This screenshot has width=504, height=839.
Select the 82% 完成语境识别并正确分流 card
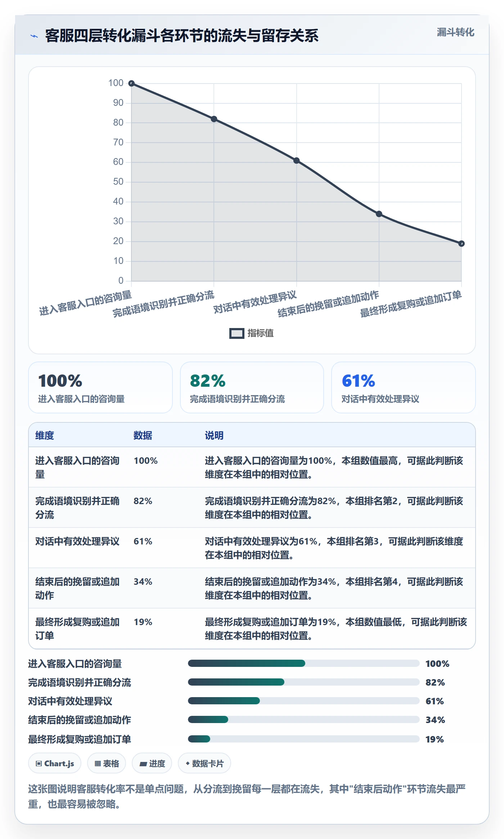click(252, 387)
